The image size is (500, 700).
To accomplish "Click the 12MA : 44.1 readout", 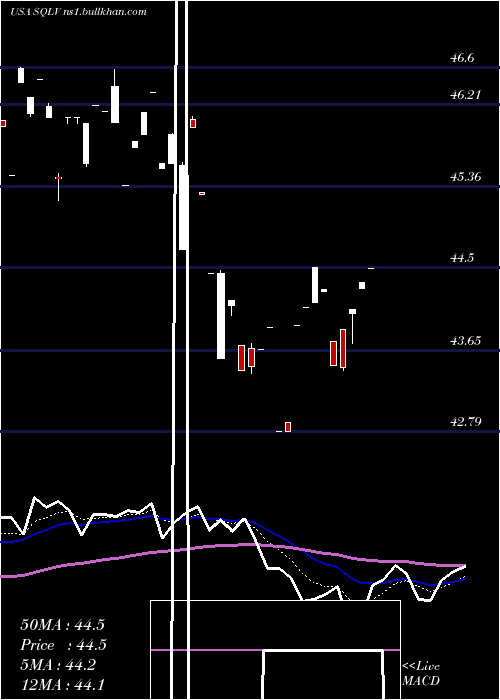I will (x=62, y=685).
